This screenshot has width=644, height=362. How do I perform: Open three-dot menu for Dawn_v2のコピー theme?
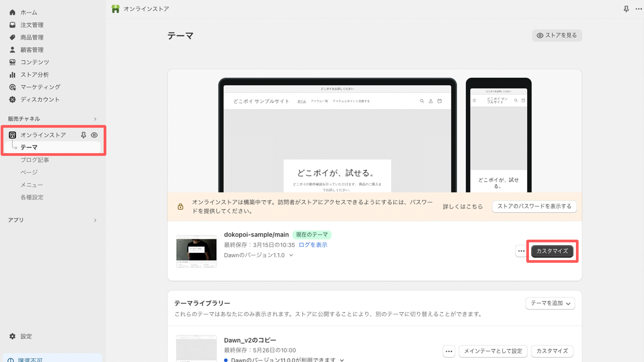coord(449,351)
